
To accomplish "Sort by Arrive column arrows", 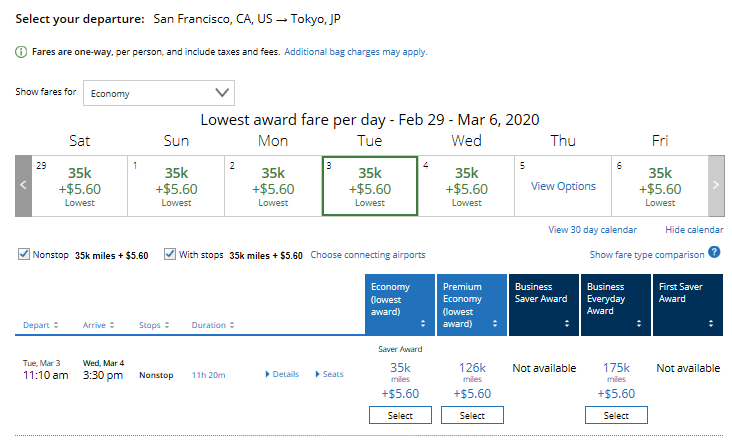I will pos(112,325).
